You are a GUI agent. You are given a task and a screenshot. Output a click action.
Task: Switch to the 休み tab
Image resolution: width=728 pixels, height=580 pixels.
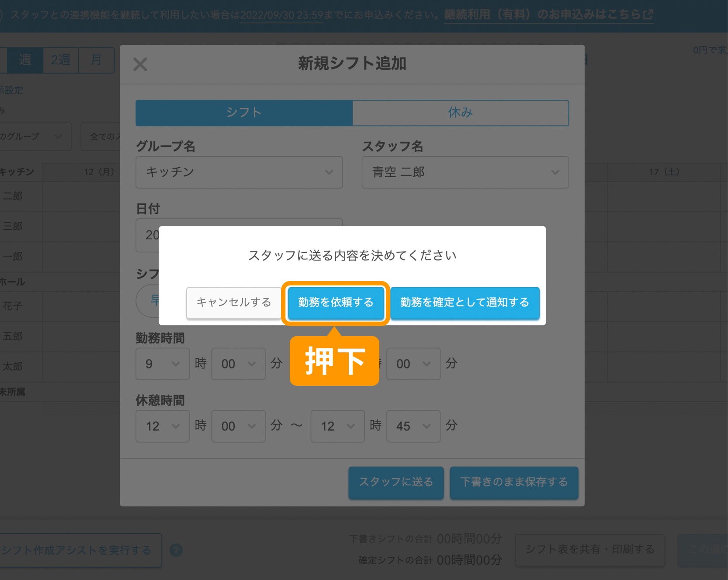coord(460,113)
